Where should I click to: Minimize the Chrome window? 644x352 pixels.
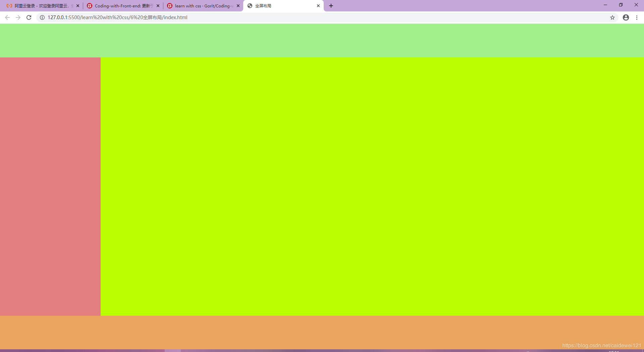click(605, 5)
